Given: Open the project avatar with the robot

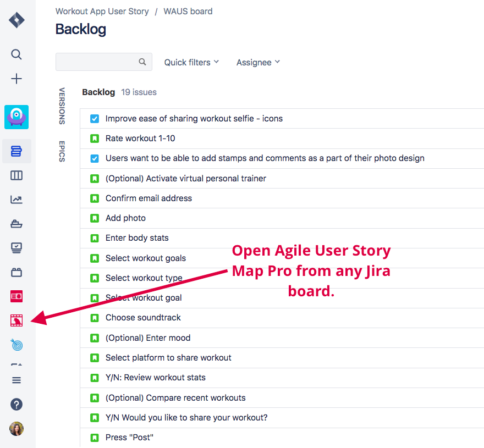Looking at the screenshot, I should click(16, 117).
